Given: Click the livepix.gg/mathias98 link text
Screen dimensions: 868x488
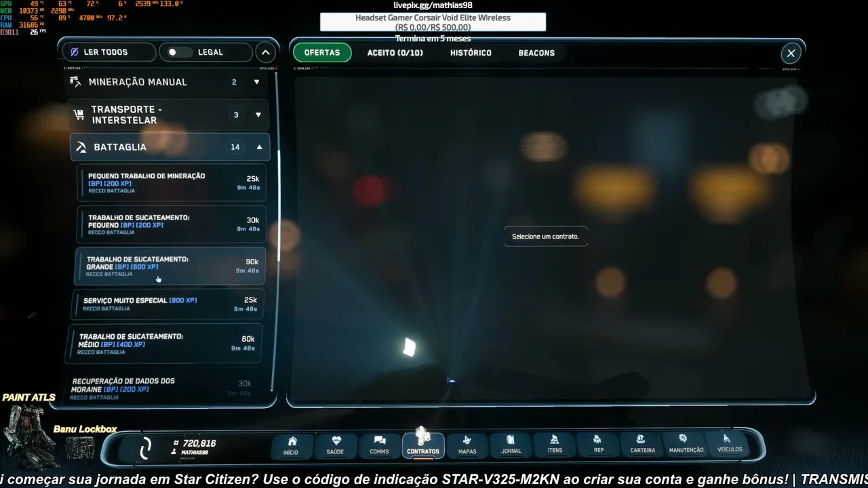Looking at the screenshot, I should pos(433,5).
